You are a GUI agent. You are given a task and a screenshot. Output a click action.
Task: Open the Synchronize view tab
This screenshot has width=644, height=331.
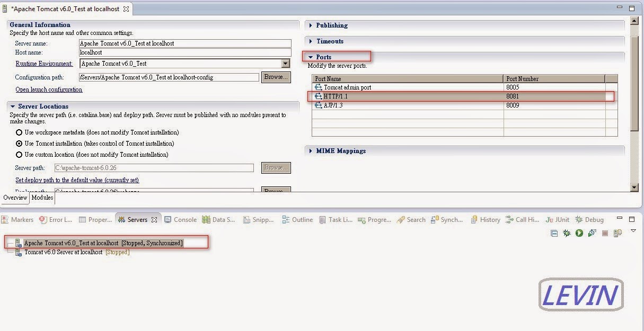coord(447,220)
